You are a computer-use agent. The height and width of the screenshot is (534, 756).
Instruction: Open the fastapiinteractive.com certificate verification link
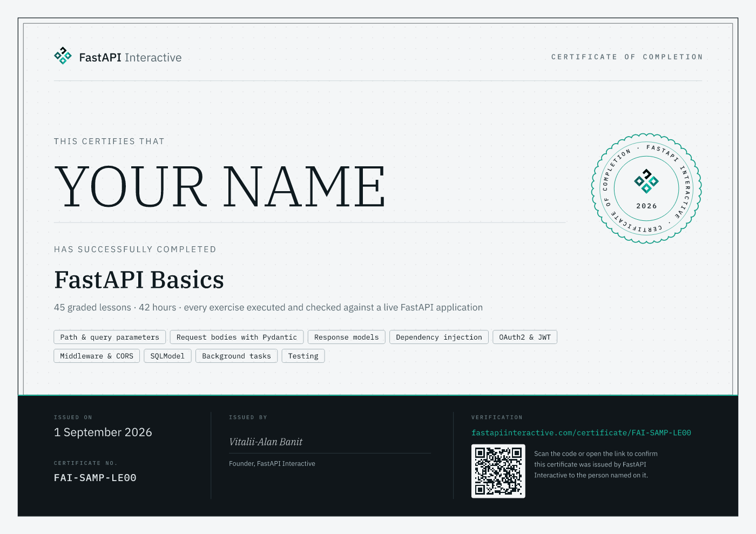[581, 433]
